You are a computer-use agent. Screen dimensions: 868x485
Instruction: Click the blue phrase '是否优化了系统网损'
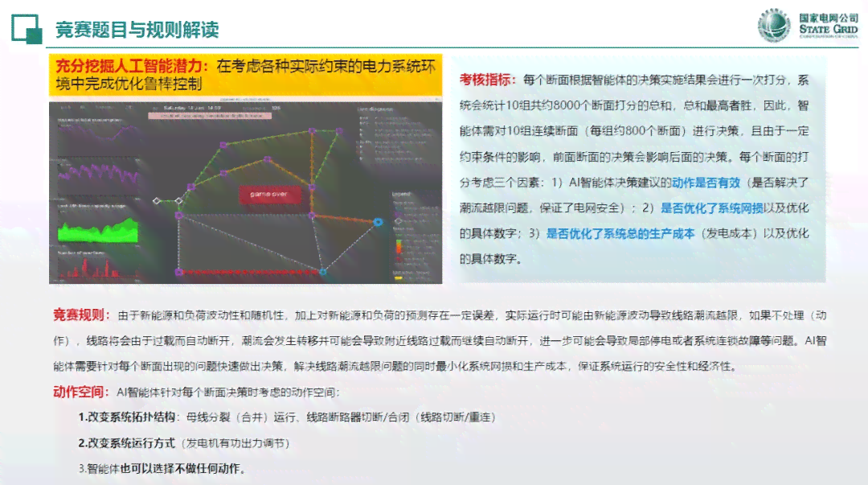click(x=712, y=208)
